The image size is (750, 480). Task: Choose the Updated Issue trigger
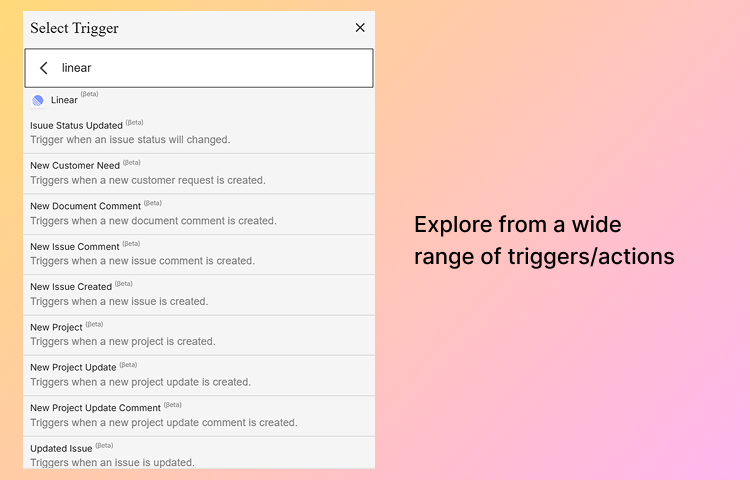(199, 453)
